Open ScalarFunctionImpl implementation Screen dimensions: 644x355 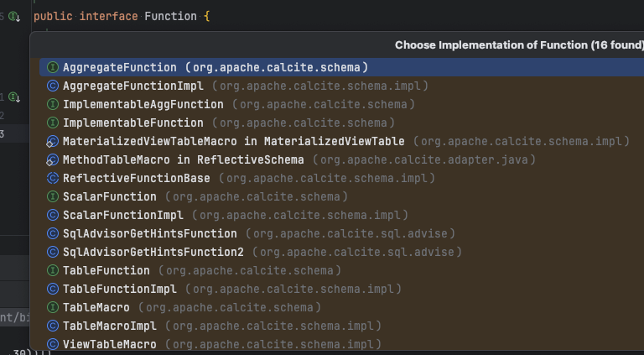(122, 215)
